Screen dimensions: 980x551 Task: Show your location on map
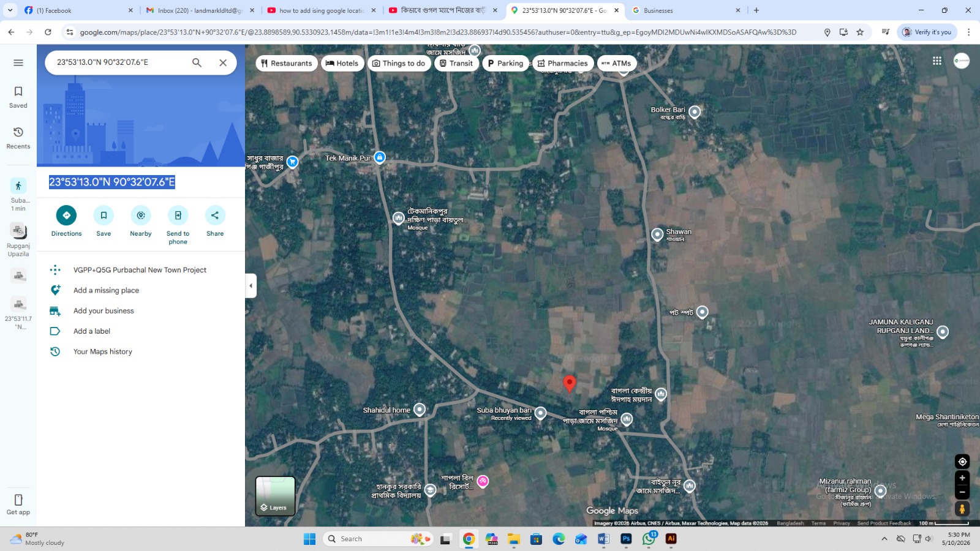click(962, 462)
